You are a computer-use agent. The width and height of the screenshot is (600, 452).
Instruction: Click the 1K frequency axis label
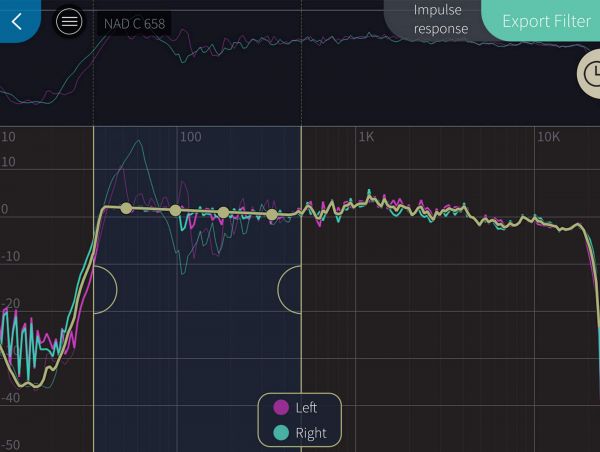(x=367, y=136)
